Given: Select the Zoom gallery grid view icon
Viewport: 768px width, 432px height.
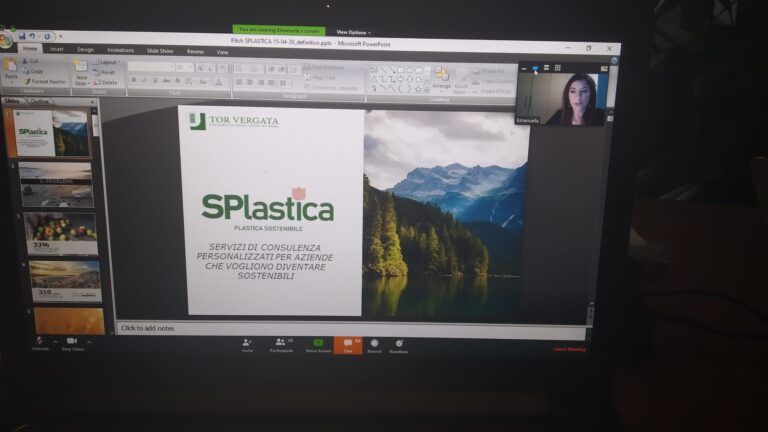Looking at the screenshot, I should click(557, 68).
